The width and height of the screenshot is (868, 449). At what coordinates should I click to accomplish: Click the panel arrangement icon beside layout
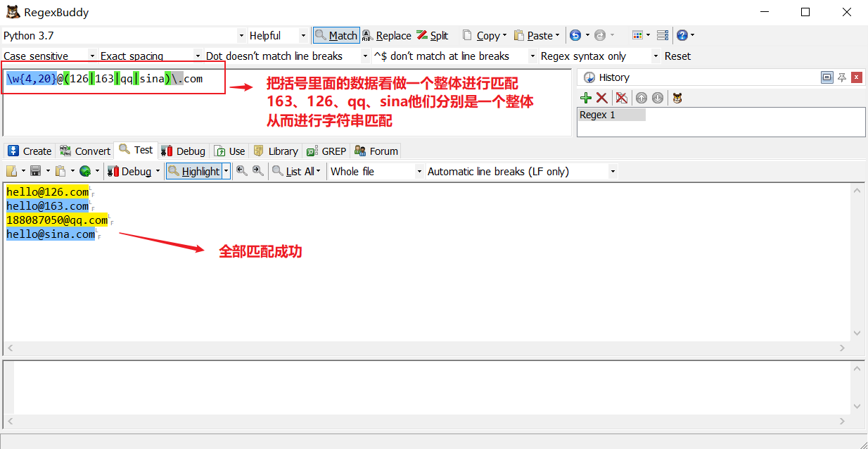coord(663,35)
